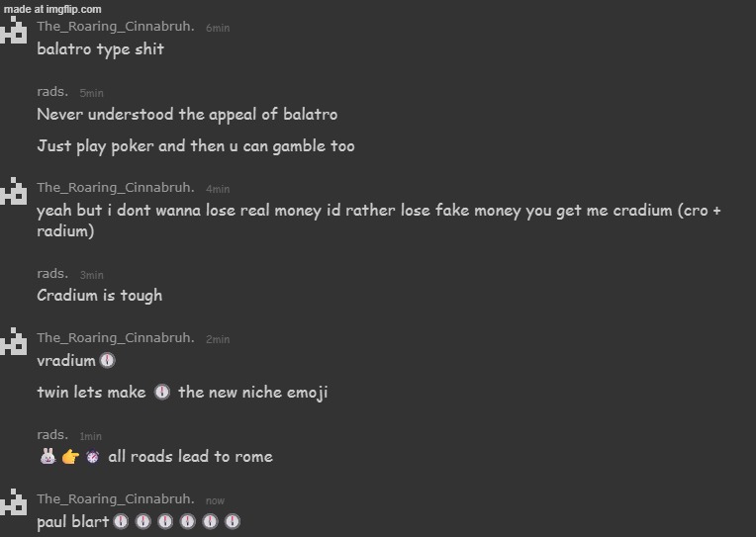The image size is (756, 537).
Task: Click the alarm clock emoji before "all roads"
Action: click(93, 457)
